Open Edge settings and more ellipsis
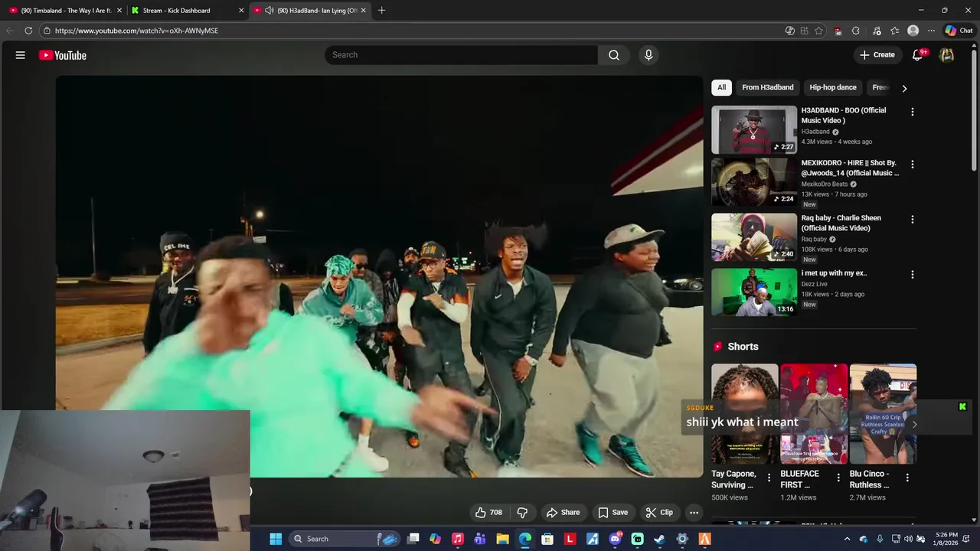The image size is (980, 551). click(x=931, y=31)
